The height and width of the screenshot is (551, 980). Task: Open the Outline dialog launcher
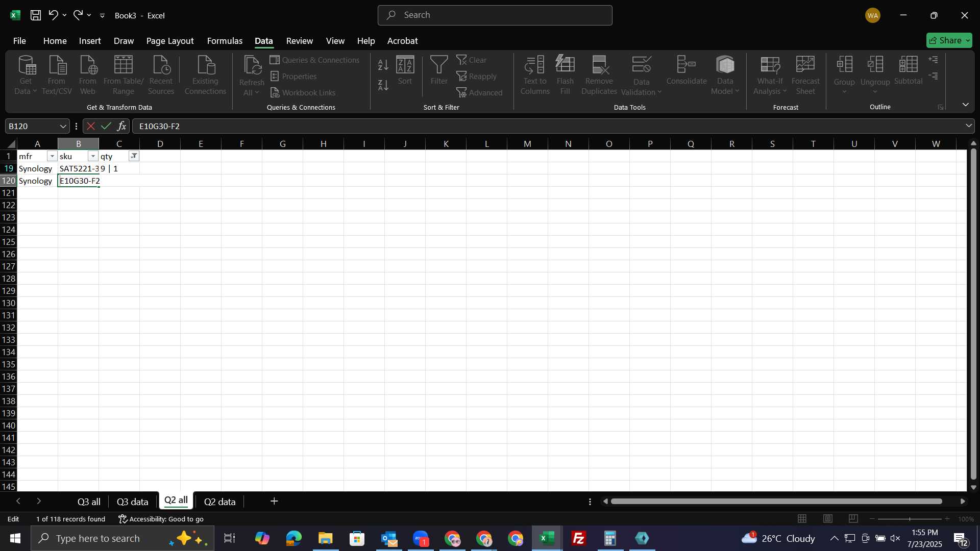(x=940, y=107)
